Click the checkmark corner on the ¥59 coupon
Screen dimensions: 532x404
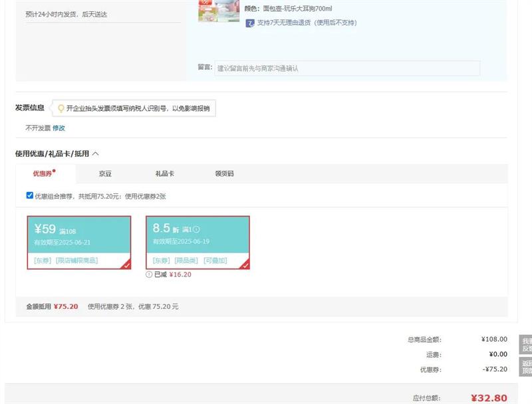126,264
